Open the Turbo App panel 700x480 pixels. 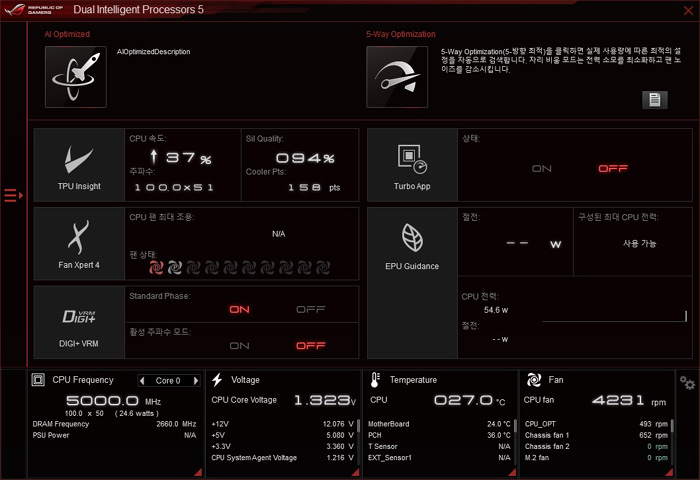(412, 165)
